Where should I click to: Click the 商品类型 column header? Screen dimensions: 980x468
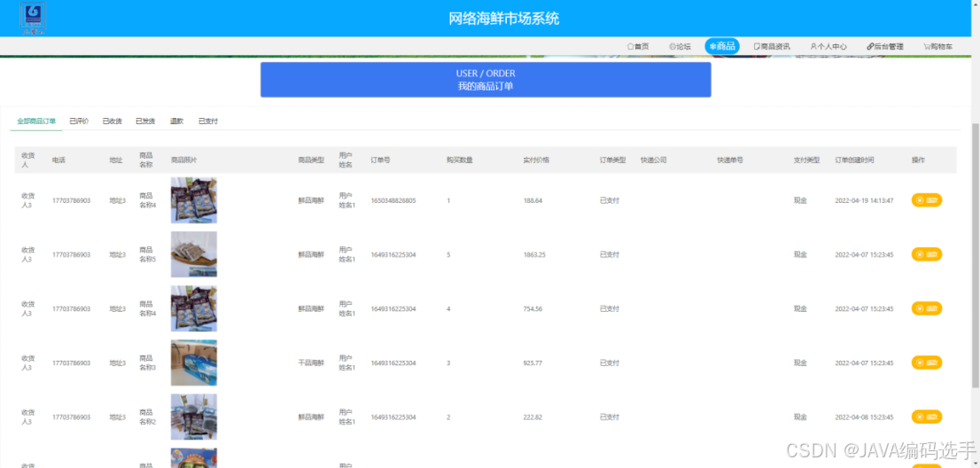(x=311, y=160)
